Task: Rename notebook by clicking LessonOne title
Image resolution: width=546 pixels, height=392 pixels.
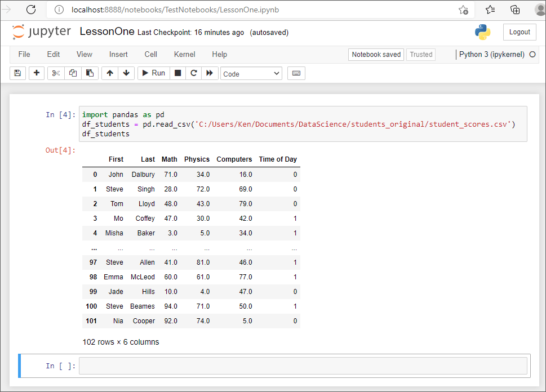Action: (x=107, y=32)
